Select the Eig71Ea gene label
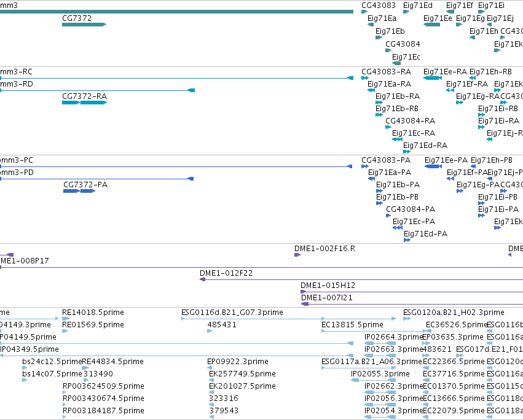The width and height of the screenshot is (523, 420). (x=382, y=18)
